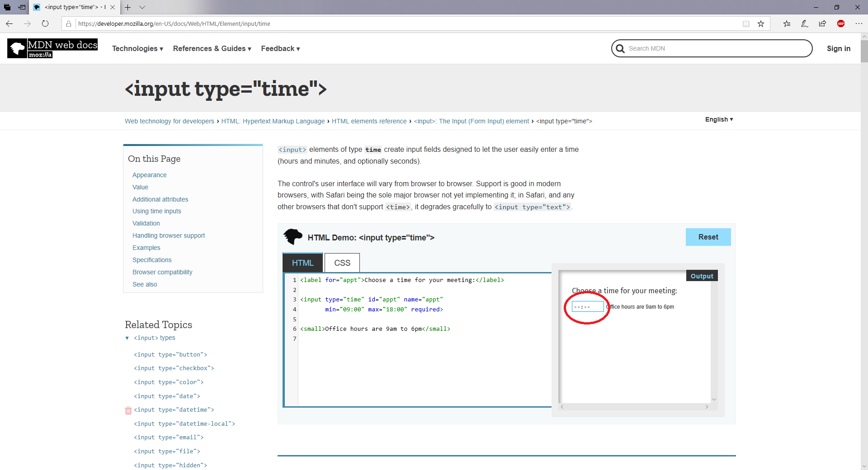The image size is (868, 470).
Task: Click the trash icon beside input type datetime
Action: [128, 410]
